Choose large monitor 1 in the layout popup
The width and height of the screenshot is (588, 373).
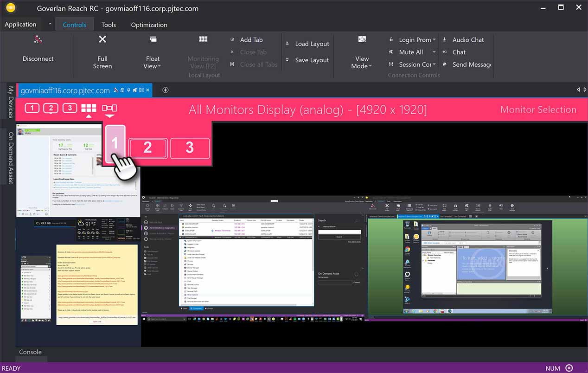point(115,144)
